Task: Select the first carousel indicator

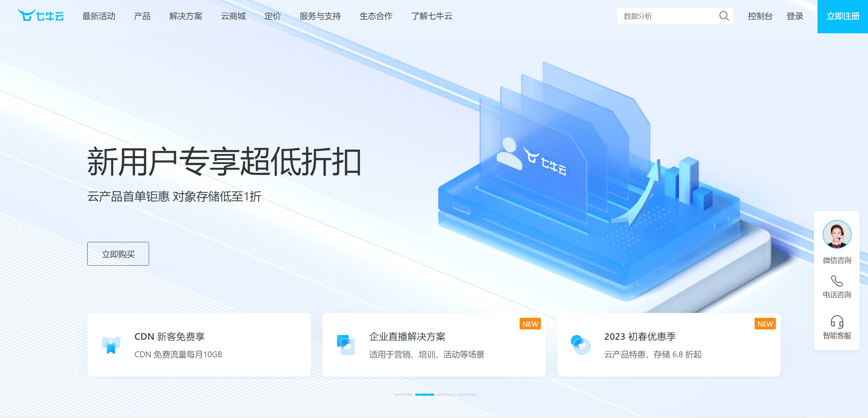Action: tap(403, 395)
